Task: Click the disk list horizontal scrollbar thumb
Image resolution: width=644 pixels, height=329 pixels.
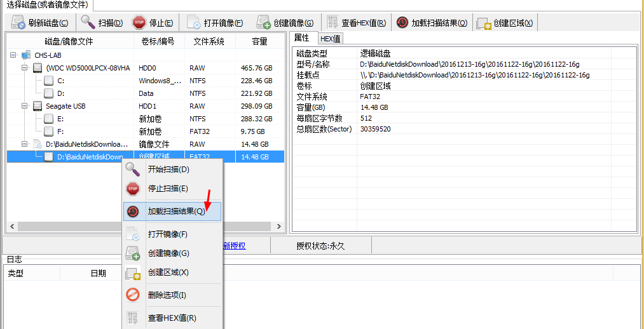Action: [144, 226]
